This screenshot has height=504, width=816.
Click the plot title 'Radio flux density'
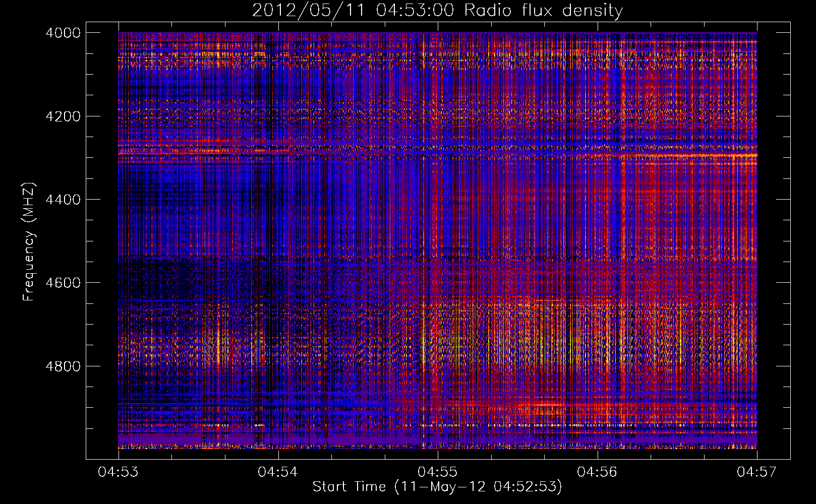point(543,10)
